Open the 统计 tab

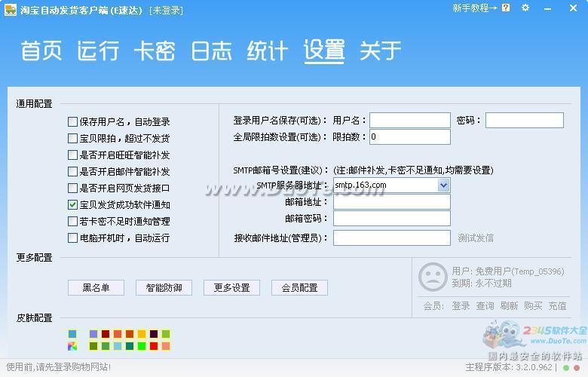pyautogui.click(x=268, y=51)
